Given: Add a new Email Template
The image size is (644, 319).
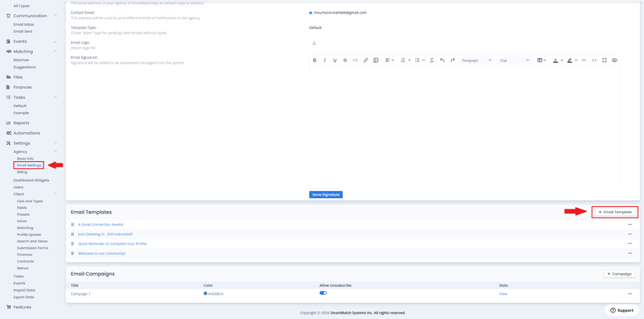Looking at the screenshot, I should pyautogui.click(x=615, y=212).
